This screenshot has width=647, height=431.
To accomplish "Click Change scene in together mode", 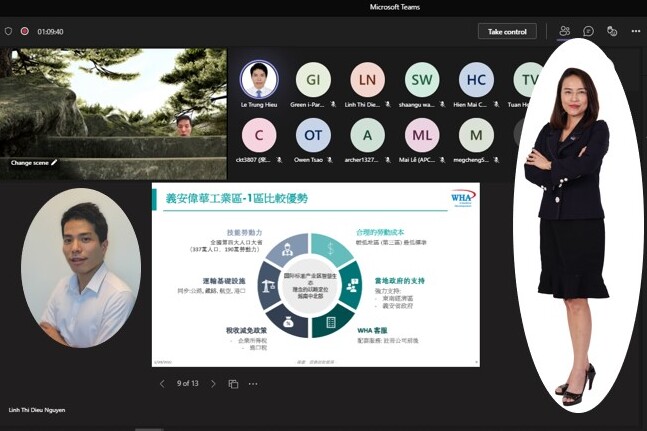I will click(34, 163).
